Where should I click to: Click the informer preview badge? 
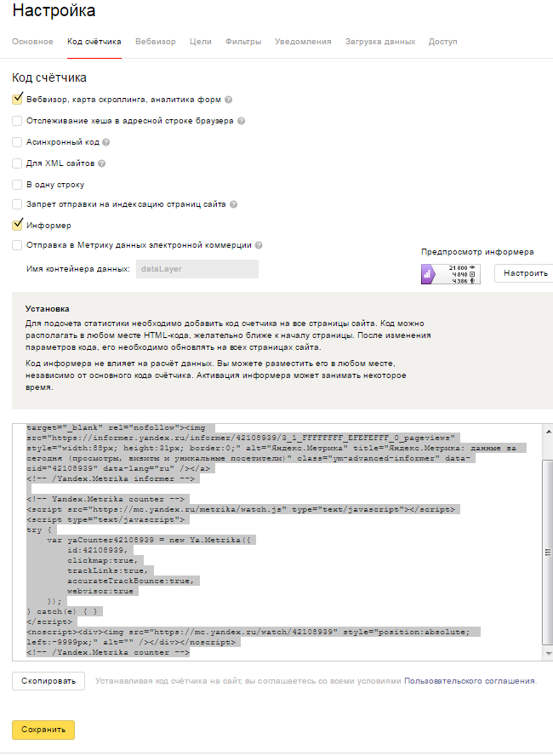[x=451, y=274]
